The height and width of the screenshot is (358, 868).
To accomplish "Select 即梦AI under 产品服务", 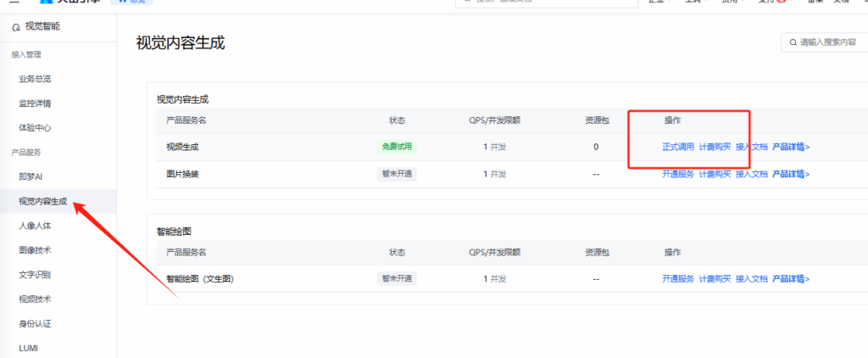I will click(x=31, y=176).
